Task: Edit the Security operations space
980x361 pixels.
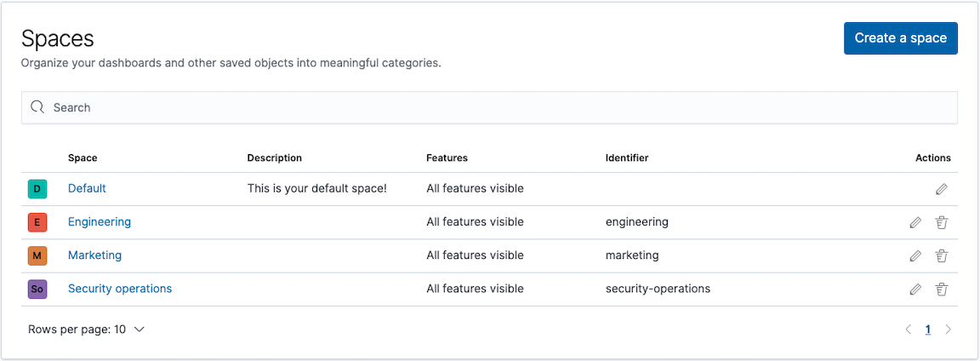Action: [915, 289]
